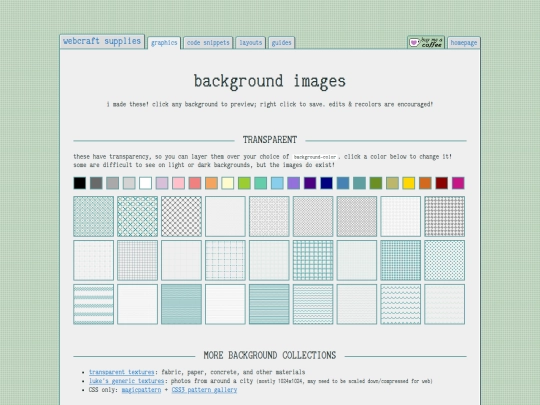Preview the teal diagonal dots pattern at second row end
This screenshot has width=540, height=405.
(x=445, y=260)
